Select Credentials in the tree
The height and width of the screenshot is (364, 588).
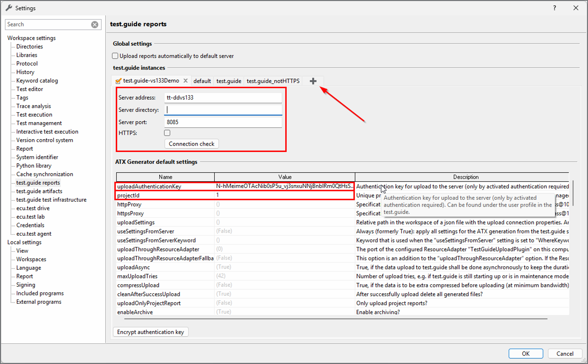pyautogui.click(x=30, y=225)
